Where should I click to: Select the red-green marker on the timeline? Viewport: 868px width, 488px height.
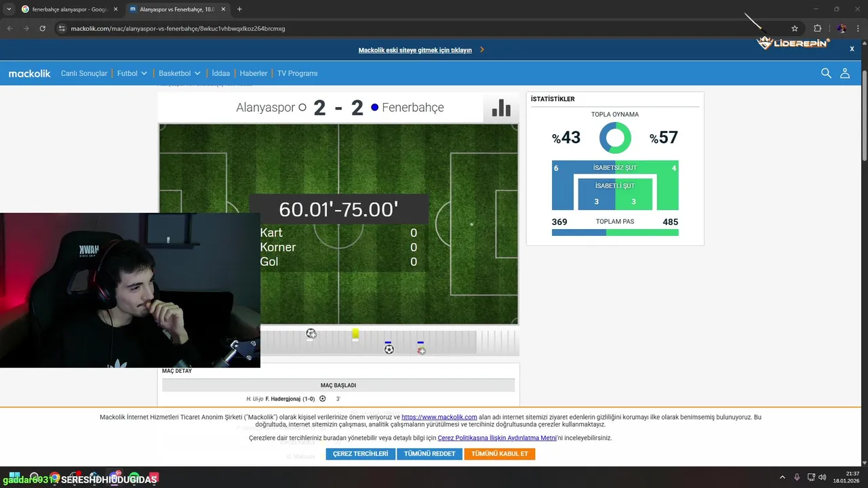point(421,350)
